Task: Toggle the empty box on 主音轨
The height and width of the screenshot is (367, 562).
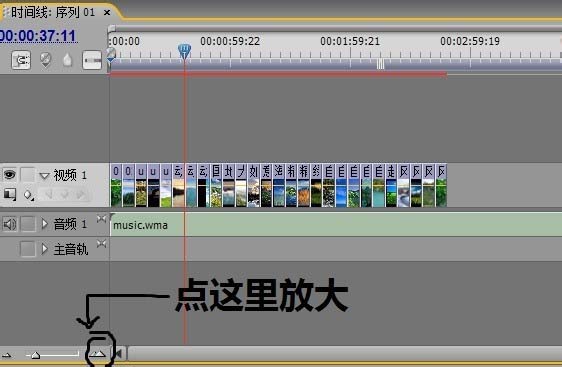Action: click(28, 249)
